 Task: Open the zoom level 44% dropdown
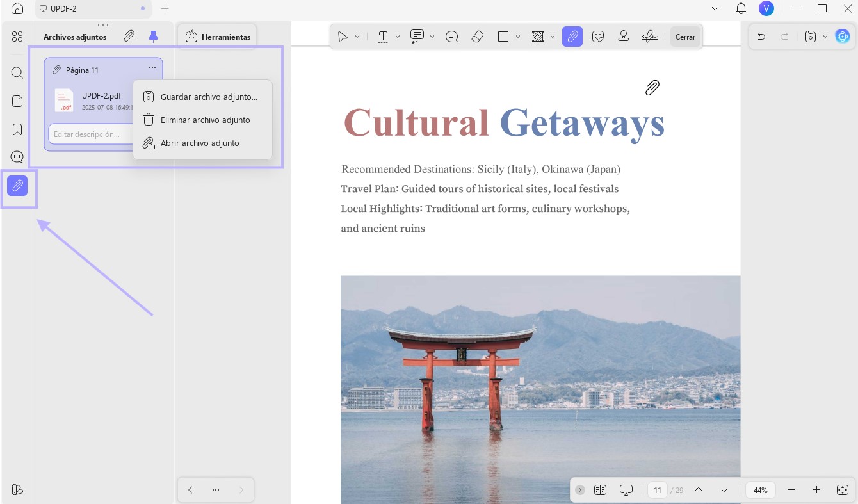coord(761,490)
